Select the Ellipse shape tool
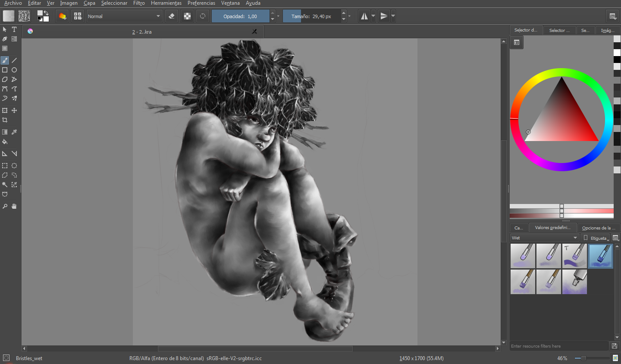621x364 pixels. coord(14,70)
